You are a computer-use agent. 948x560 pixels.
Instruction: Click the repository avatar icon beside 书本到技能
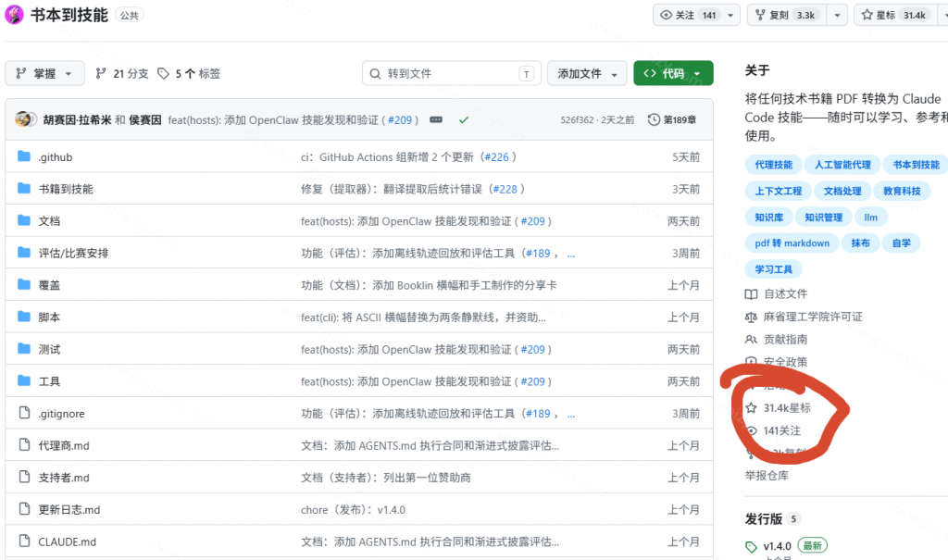click(x=14, y=15)
